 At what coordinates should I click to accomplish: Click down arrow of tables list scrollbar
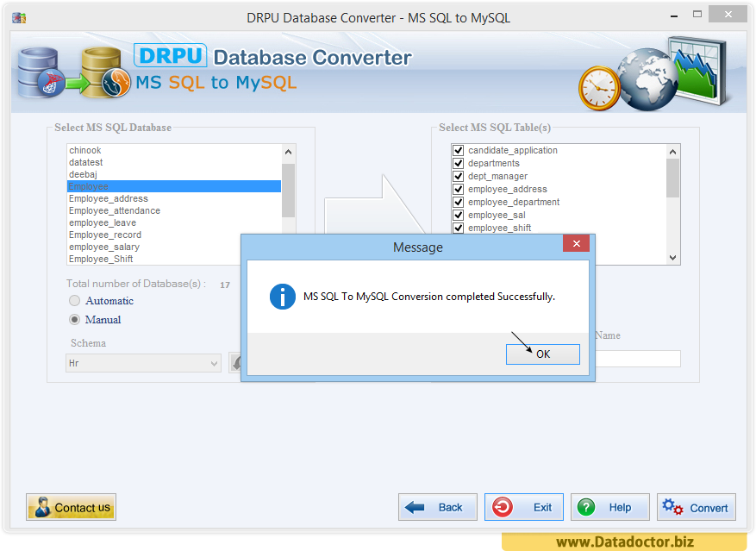[x=673, y=258]
